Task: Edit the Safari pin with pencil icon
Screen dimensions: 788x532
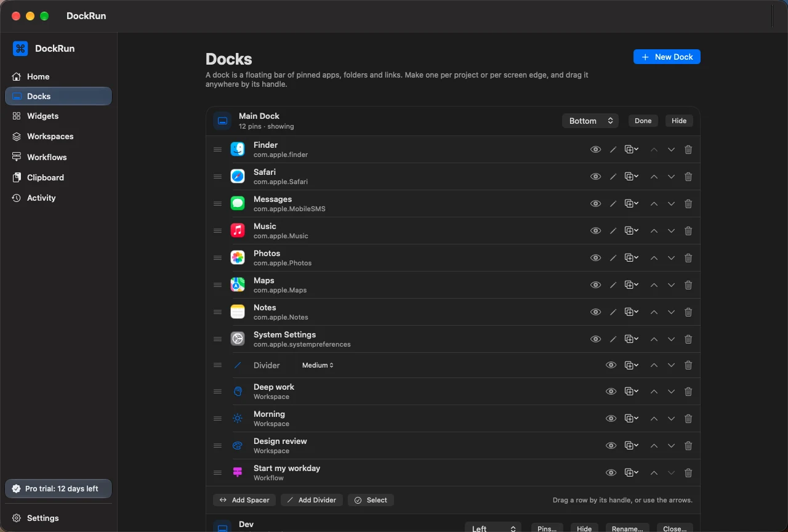Action: coord(613,177)
